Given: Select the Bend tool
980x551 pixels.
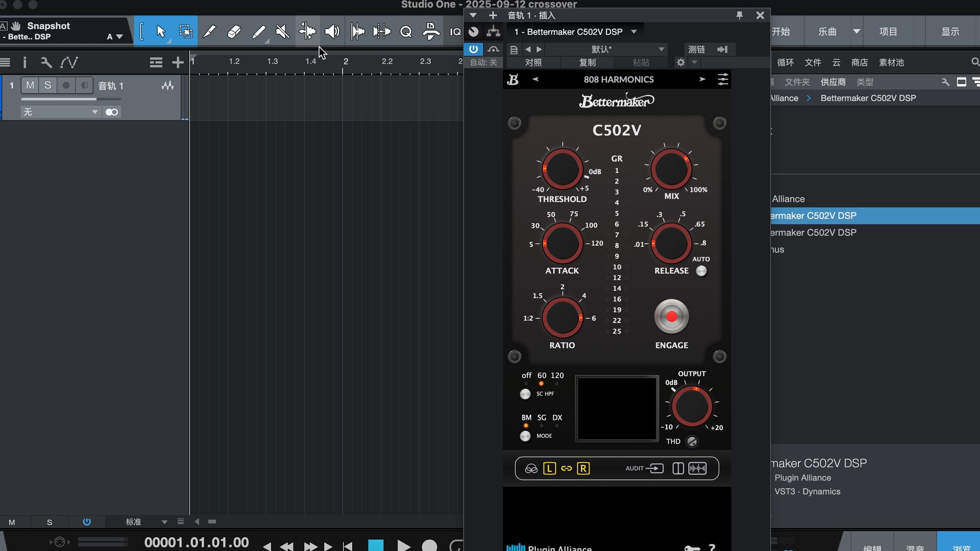Looking at the screenshot, I should pos(307,32).
